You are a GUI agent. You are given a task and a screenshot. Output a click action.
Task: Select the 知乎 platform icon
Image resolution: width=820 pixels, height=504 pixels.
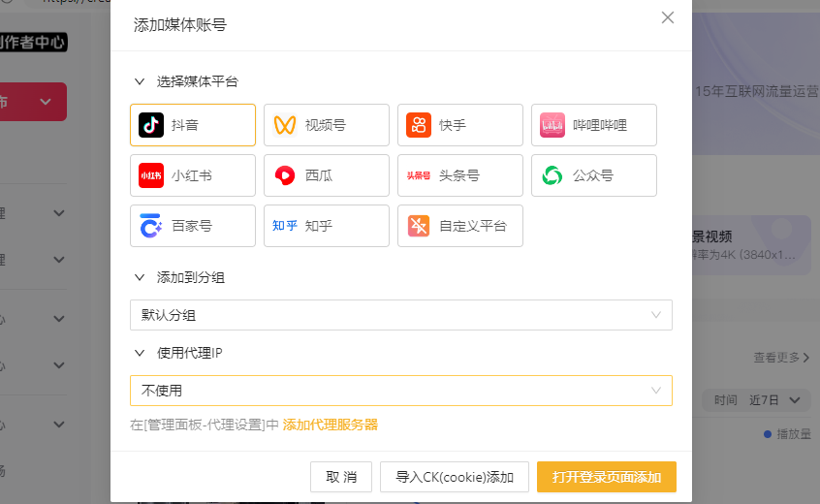[285, 225]
